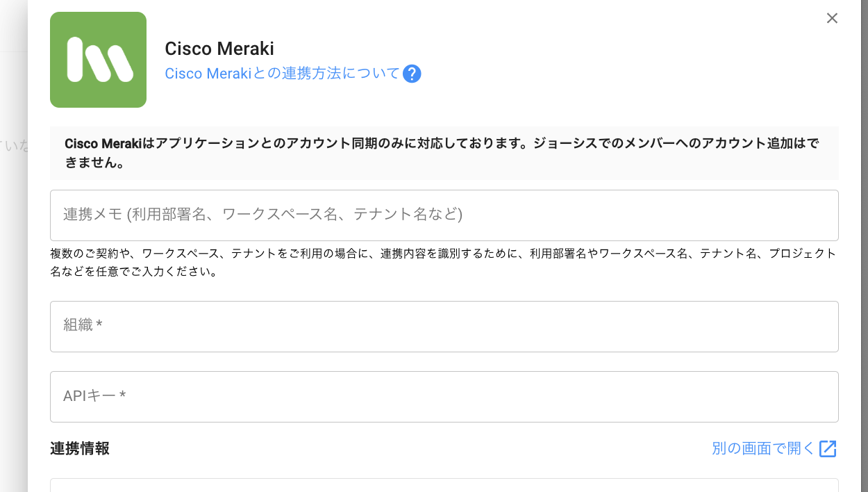
Task: Click the dimmed backdrop left of the dialog
Action: point(13,278)
